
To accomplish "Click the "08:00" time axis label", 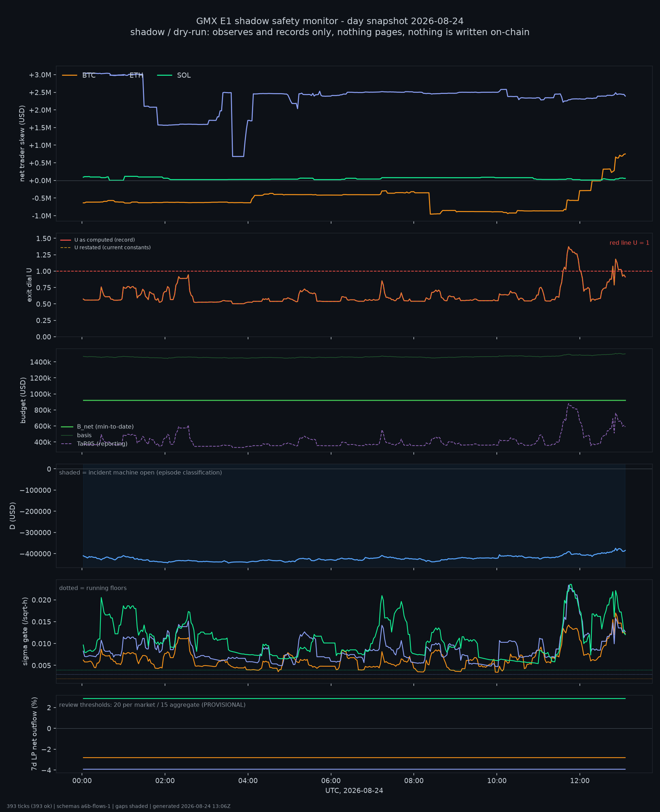I will (x=414, y=781).
